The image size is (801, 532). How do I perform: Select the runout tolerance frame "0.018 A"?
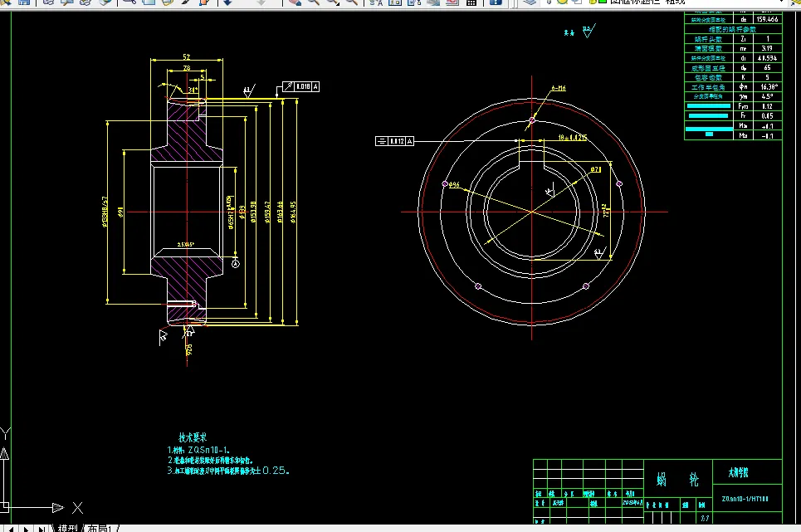click(x=300, y=86)
